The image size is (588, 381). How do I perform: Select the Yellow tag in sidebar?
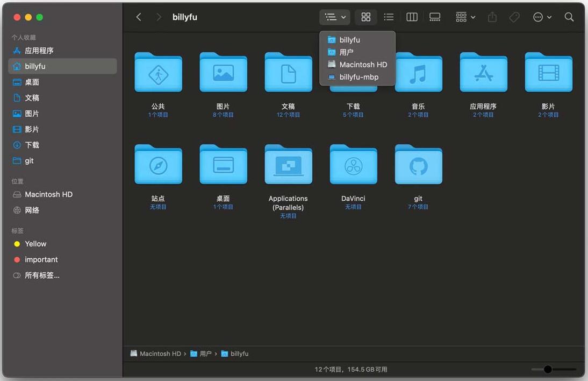pos(35,244)
